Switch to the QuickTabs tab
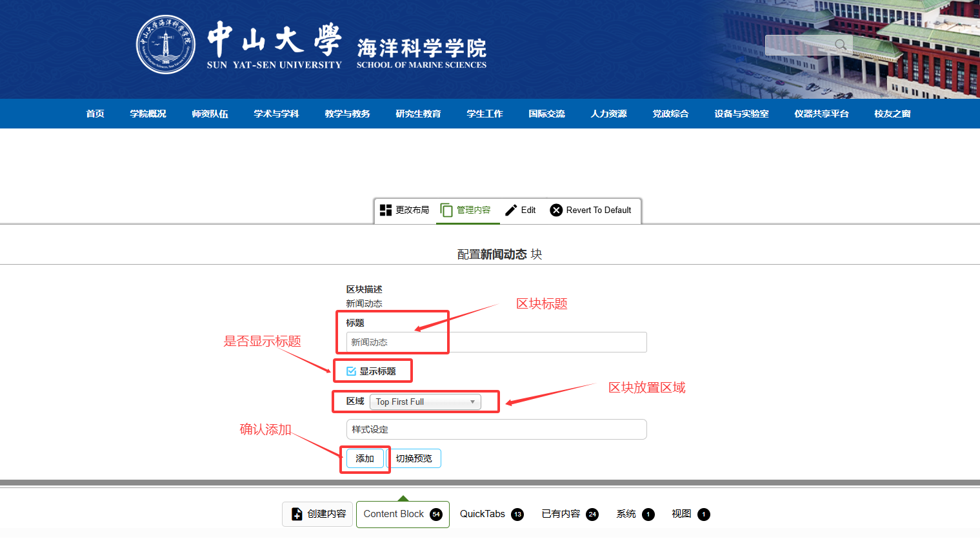980x541 pixels. pos(483,514)
